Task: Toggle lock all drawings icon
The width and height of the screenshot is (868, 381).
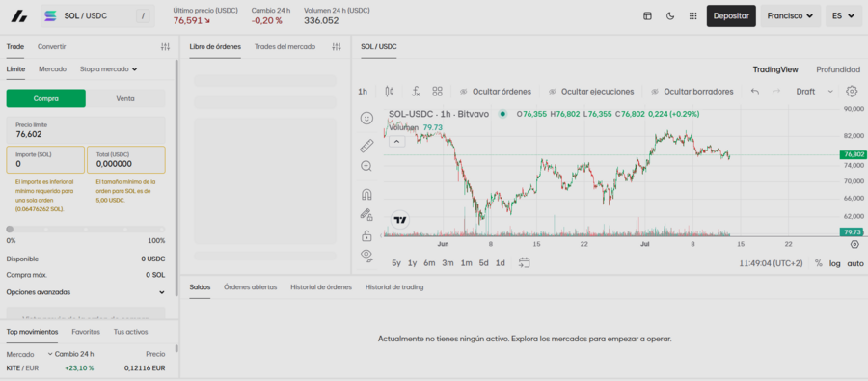Action: (x=366, y=236)
